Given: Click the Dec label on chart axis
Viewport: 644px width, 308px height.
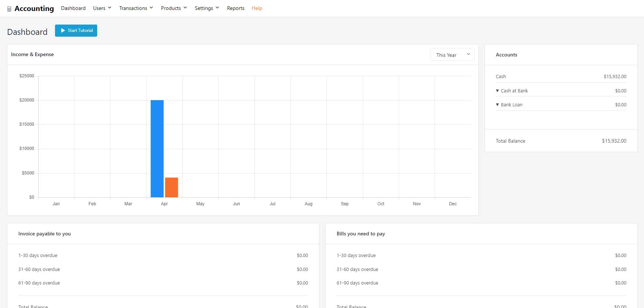Looking at the screenshot, I should coord(453,204).
